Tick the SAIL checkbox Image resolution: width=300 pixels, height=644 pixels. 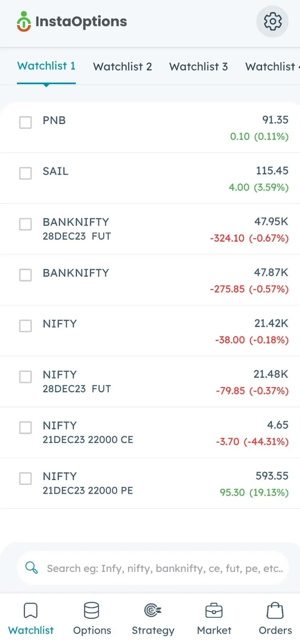[x=26, y=173]
